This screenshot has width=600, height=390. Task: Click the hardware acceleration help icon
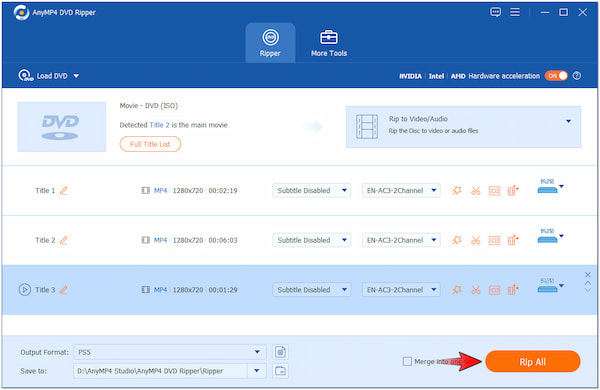pyautogui.click(x=577, y=76)
